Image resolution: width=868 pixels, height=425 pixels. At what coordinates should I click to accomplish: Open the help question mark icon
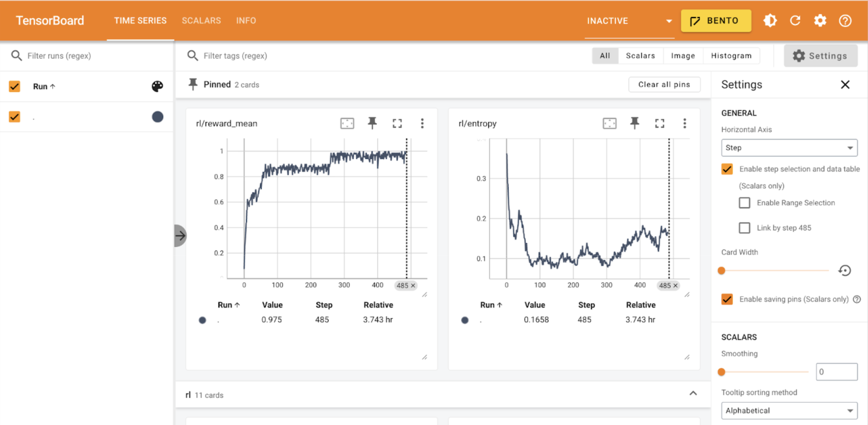845,21
